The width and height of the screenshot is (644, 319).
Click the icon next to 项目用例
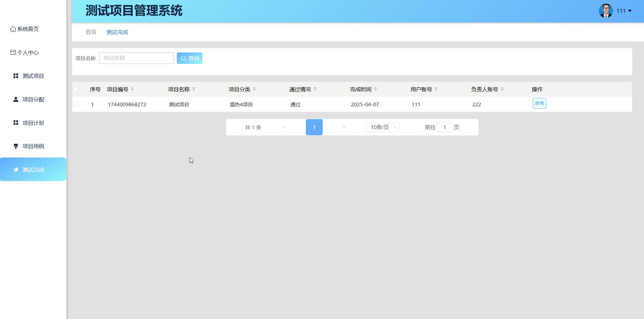click(x=15, y=146)
